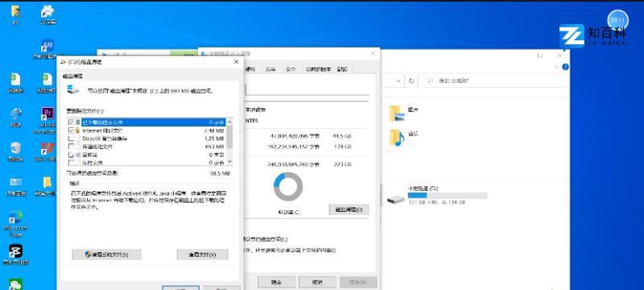Open the AM shortcut icon on desktop
Image resolution: width=644 pixels, height=290 pixels.
click(x=47, y=46)
